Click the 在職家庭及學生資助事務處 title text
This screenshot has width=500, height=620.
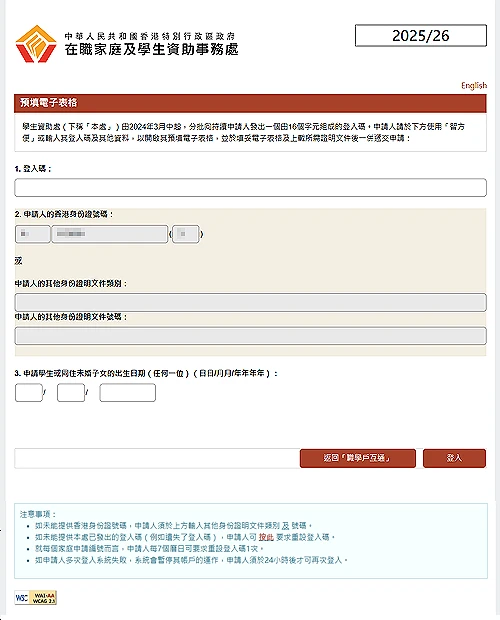click(x=151, y=49)
